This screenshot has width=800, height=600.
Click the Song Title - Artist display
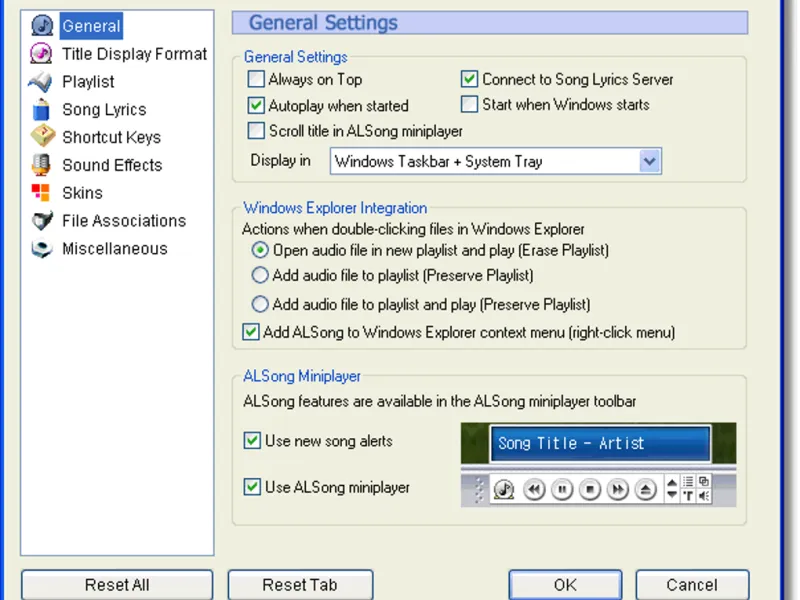coord(600,443)
